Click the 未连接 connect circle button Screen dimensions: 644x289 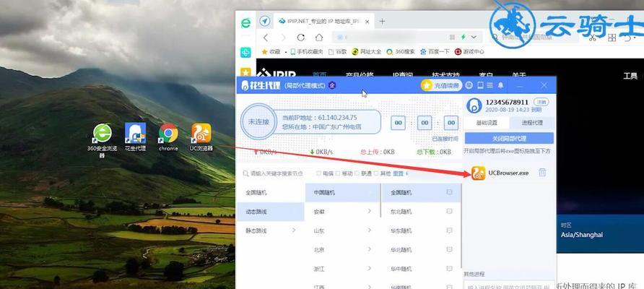coord(258,122)
